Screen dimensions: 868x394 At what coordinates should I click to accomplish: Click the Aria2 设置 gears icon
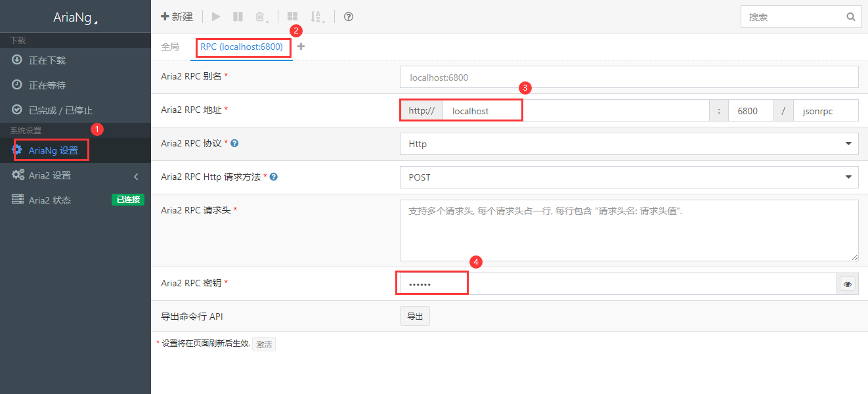point(18,175)
